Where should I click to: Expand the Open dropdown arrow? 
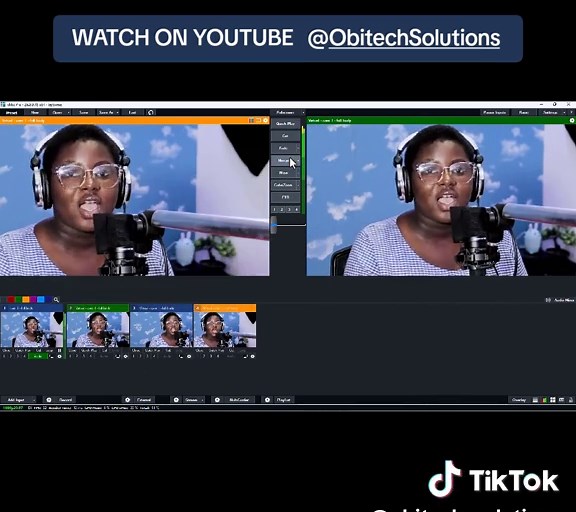(x=69, y=112)
